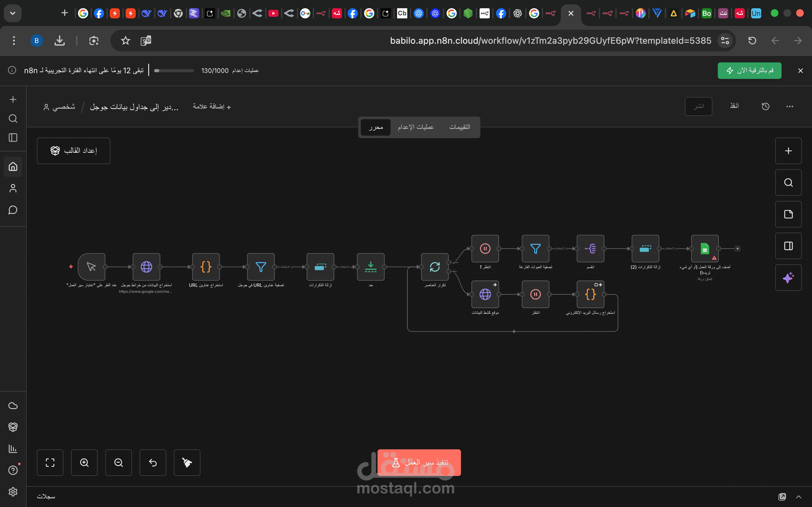Select the إزالة التكرارات (2) workflow node
The image size is (812, 507).
(x=645, y=248)
